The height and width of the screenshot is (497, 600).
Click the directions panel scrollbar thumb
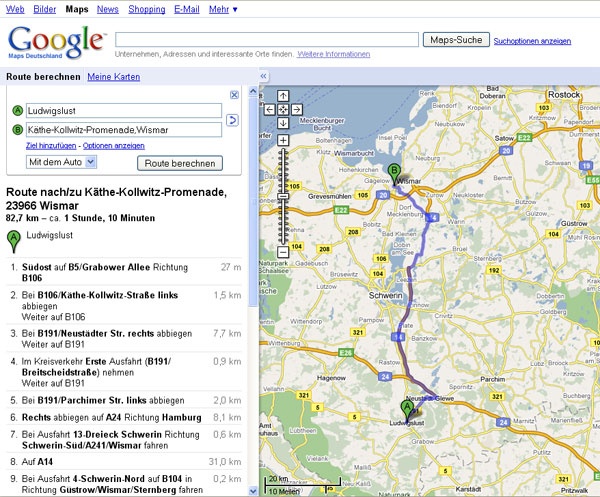click(x=253, y=202)
